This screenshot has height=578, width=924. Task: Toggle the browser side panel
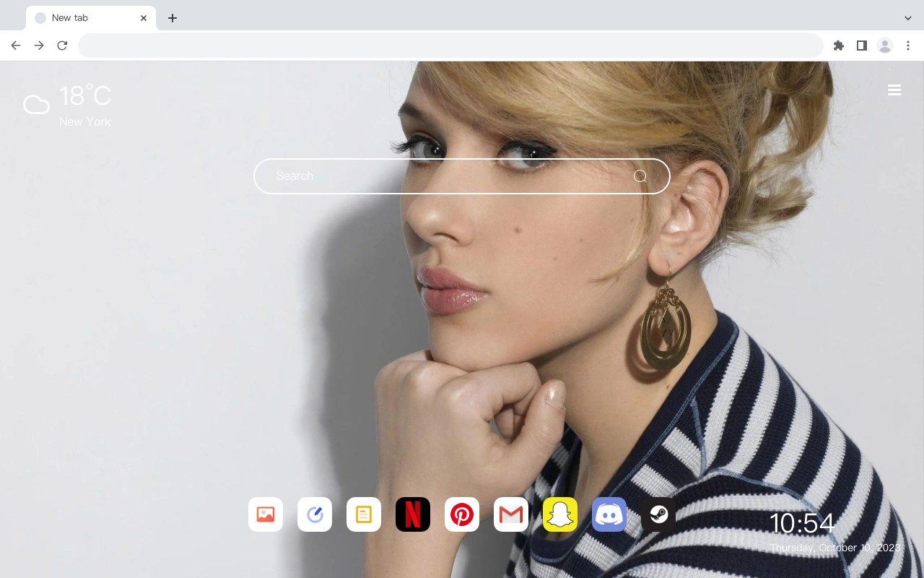862,46
